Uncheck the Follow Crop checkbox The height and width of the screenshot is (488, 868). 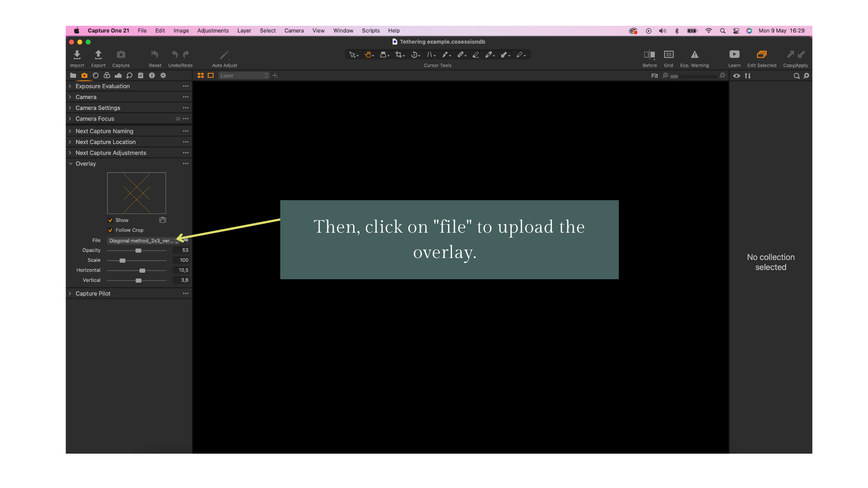point(110,230)
